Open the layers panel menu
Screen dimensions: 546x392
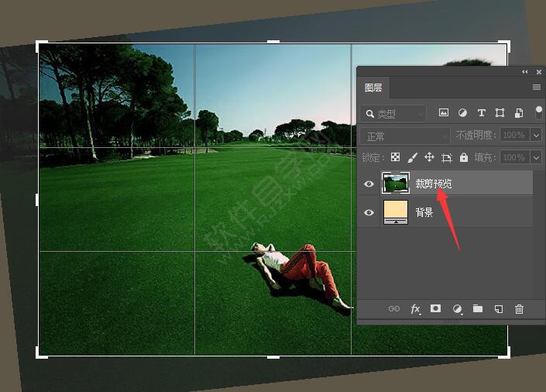tap(537, 87)
